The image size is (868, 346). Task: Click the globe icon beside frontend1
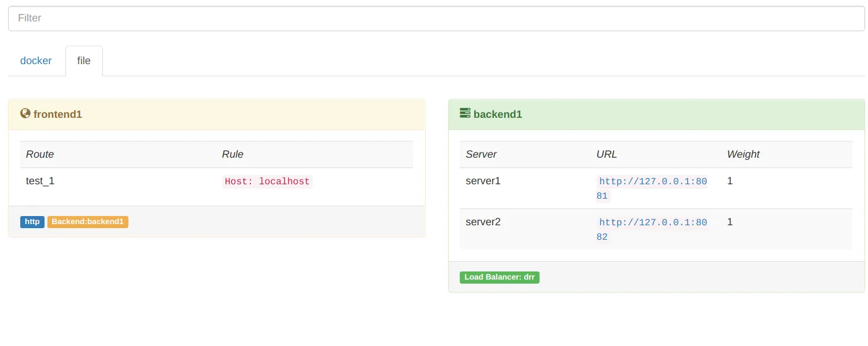(x=25, y=113)
